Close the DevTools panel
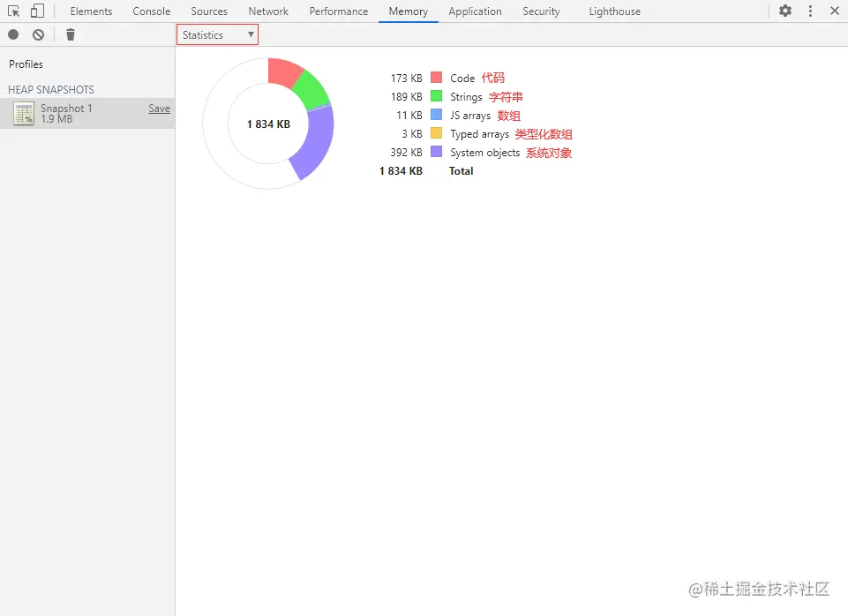The image size is (848, 616). pyautogui.click(x=835, y=11)
